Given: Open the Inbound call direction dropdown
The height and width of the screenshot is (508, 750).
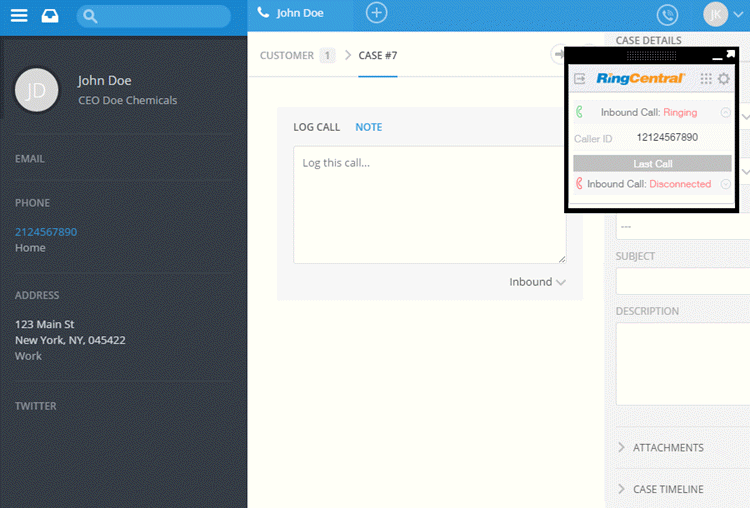Looking at the screenshot, I should [x=537, y=282].
